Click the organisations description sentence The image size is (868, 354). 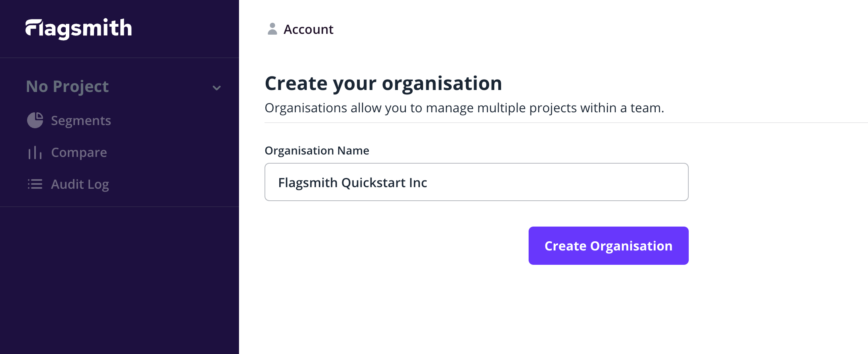coord(464,108)
